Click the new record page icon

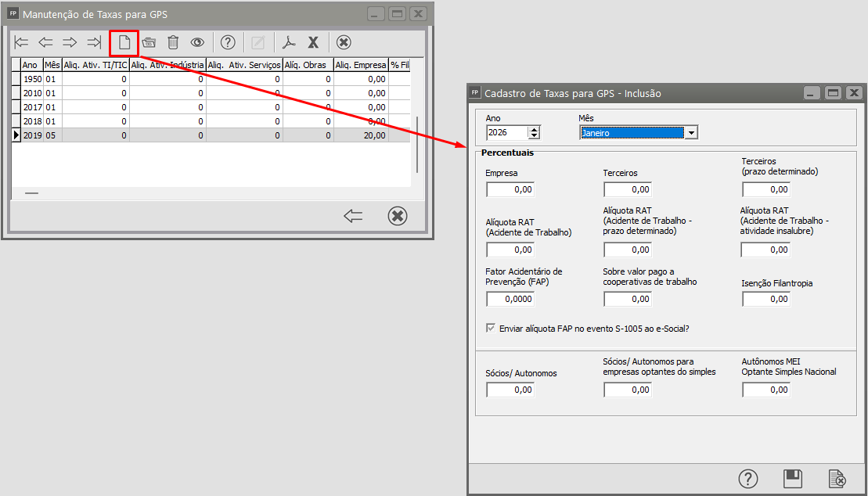(124, 42)
